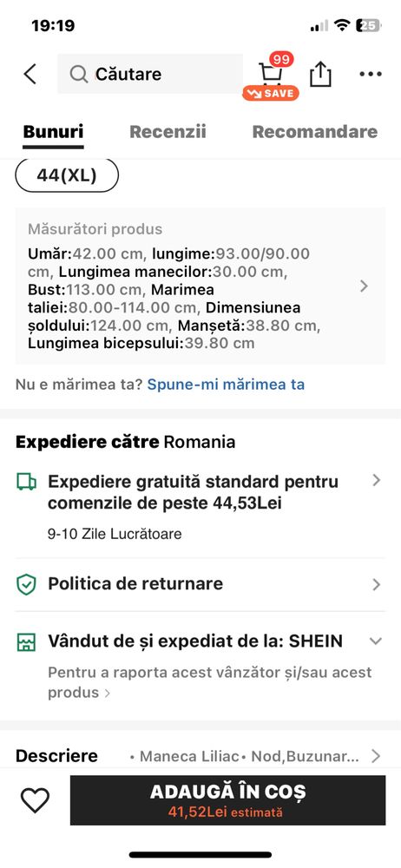Tap the share icon

[x=320, y=74]
